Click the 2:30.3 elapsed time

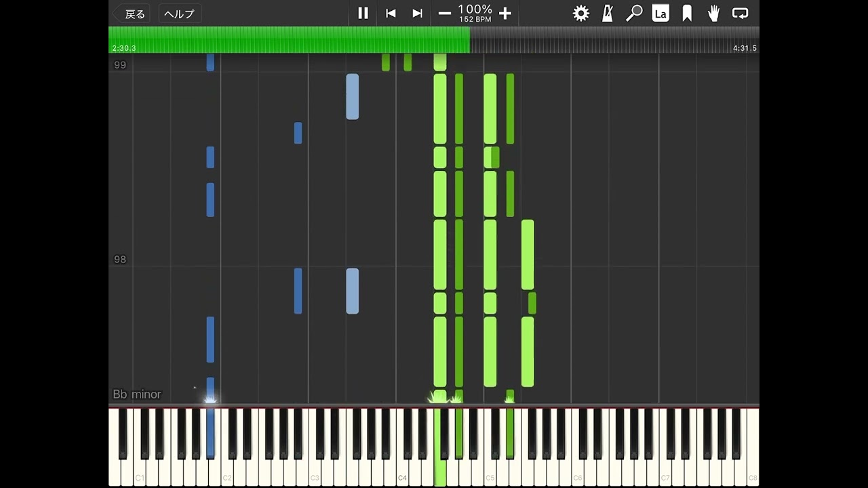pos(124,48)
